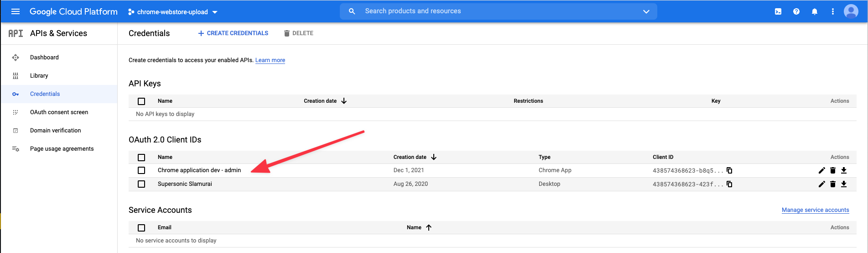The image size is (868, 253).
Task: Edit Chrome application dev - admin client
Action: pyautogui.click(x=822, y=170)
